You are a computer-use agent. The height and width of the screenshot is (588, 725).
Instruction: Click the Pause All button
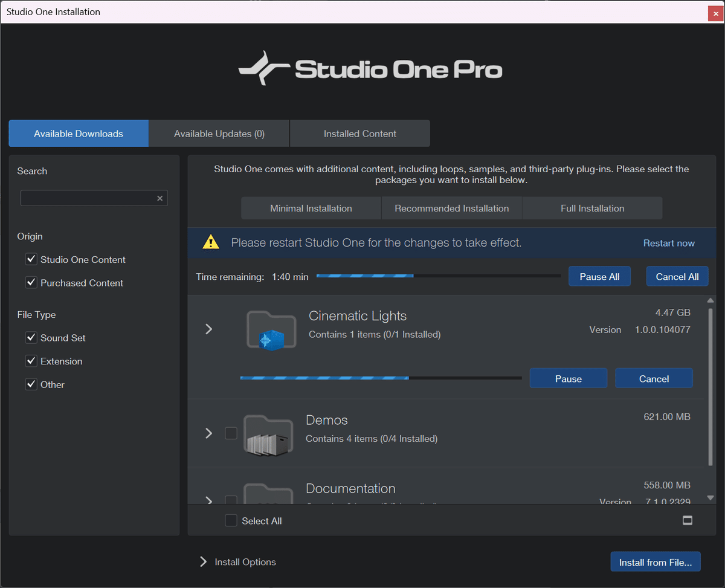tap(599, 276)
